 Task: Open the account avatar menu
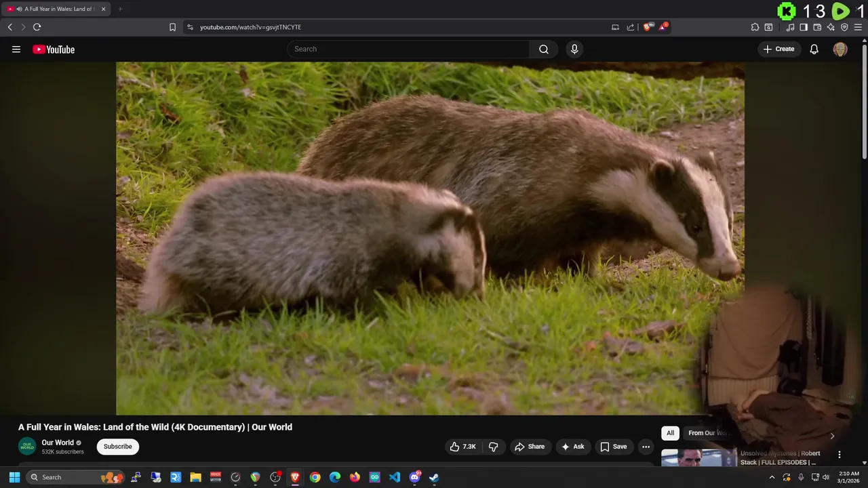pos(840,49)
